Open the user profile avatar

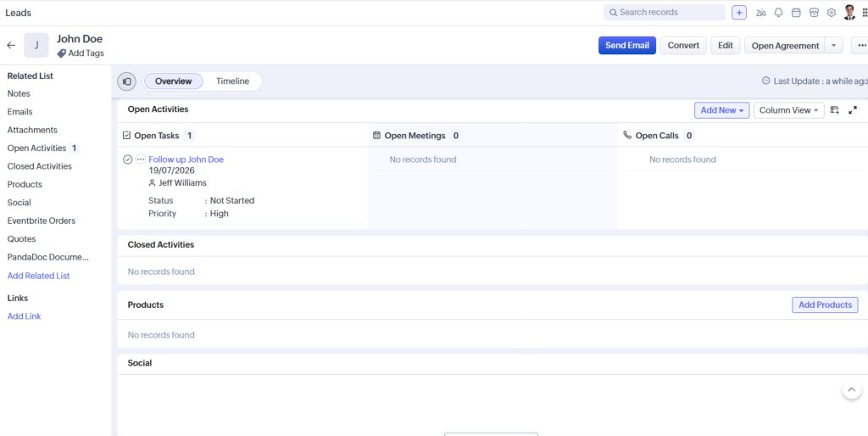tap(849, 12)
